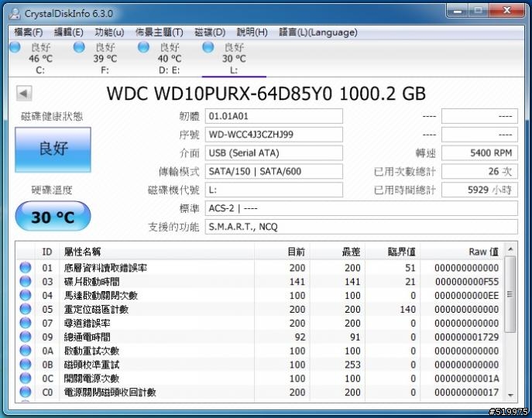The width and height of the screenshot is (532, 418).
Task: Select the D: E: drive status orb
Action: [143, 47]
